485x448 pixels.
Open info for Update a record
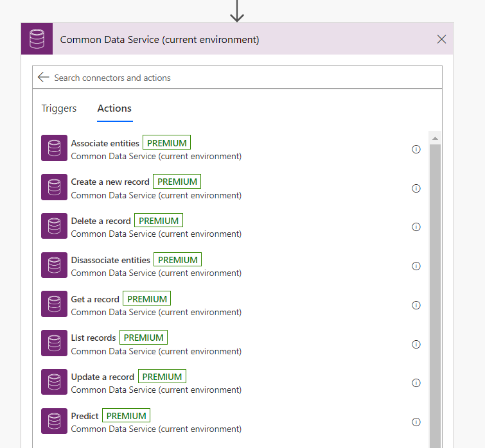pyautogui.click(x=416, y=383)
